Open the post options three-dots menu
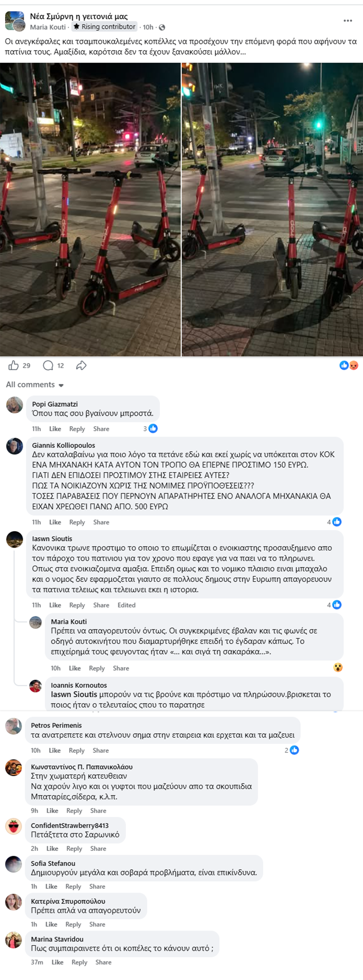363x980 pixels. [x=347, y=21]
